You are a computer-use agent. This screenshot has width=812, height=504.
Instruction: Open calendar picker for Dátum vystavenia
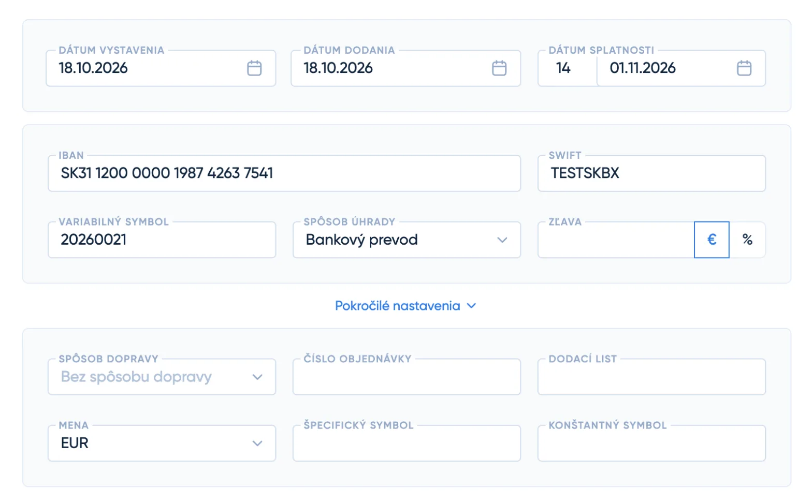point(254,68)
